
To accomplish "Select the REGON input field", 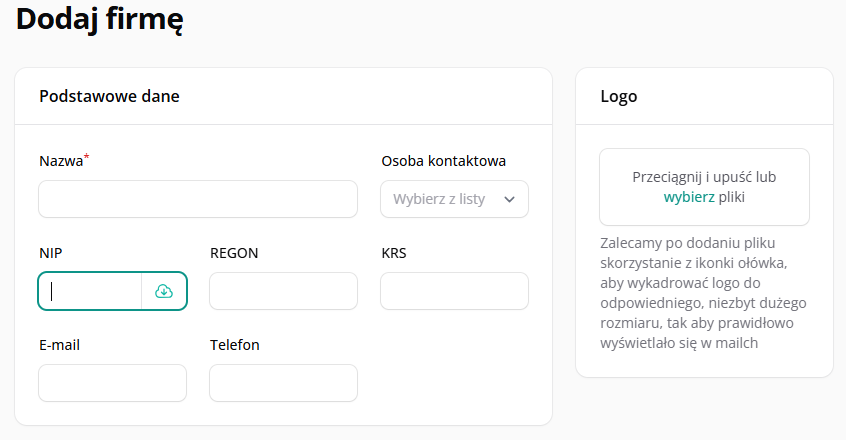I will [283, 291].
